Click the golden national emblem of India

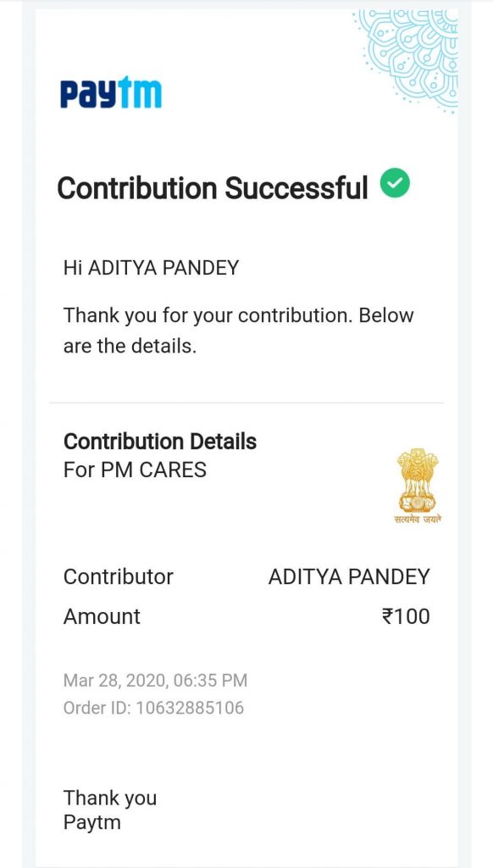click(x=418, y=480)
